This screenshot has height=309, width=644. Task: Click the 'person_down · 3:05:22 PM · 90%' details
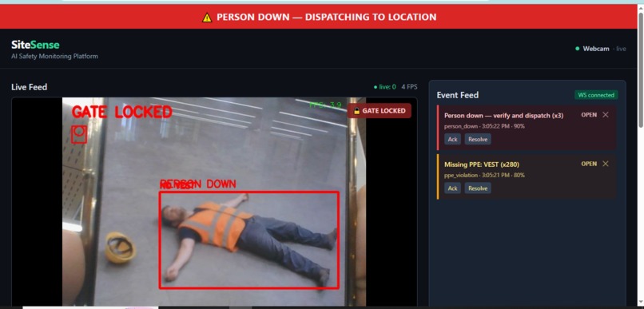(484, 126)
